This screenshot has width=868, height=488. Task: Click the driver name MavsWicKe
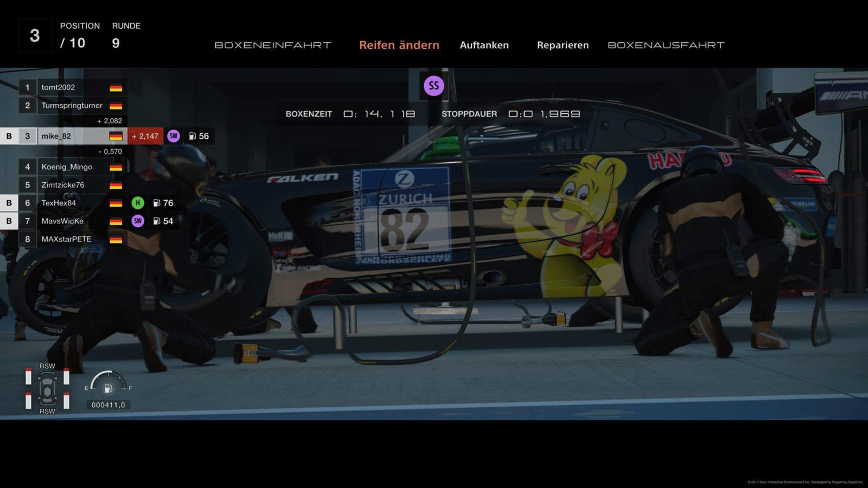coord(62,221)
